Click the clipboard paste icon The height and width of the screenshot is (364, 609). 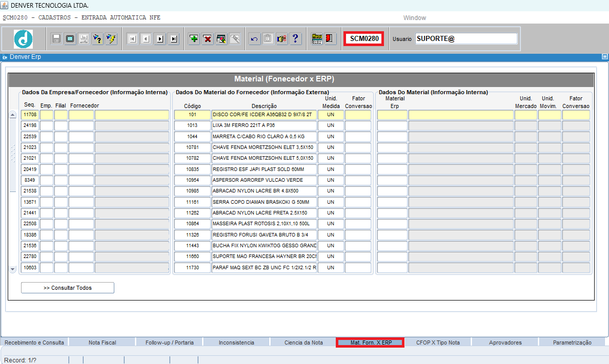268,39
